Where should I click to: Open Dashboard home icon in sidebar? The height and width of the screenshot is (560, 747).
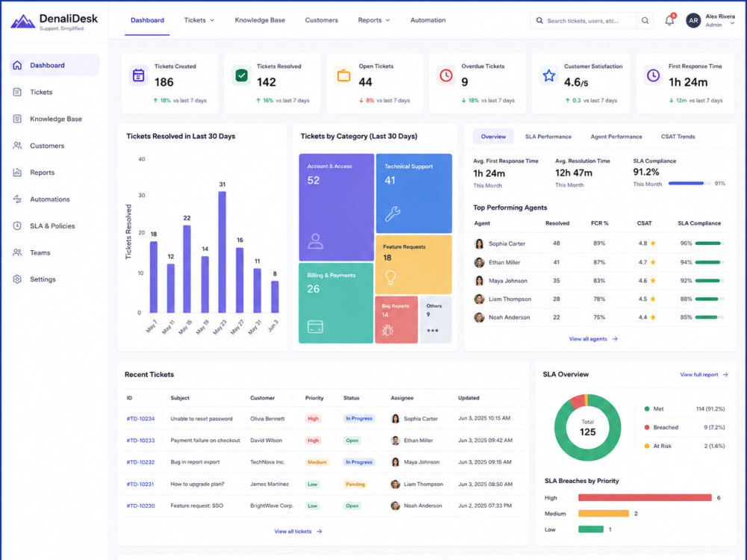17,65
